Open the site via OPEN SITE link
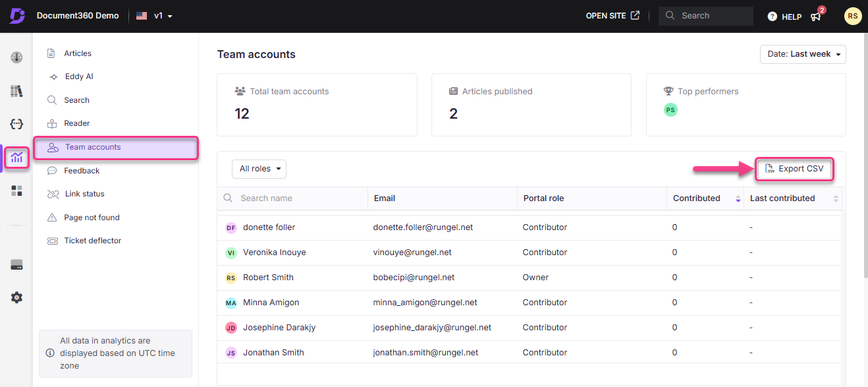 612,15
